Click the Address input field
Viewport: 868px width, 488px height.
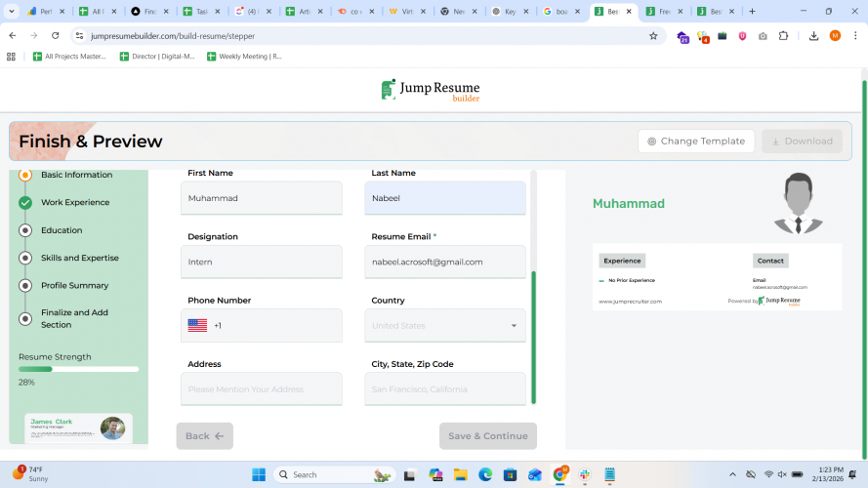[x=262, y=389]
